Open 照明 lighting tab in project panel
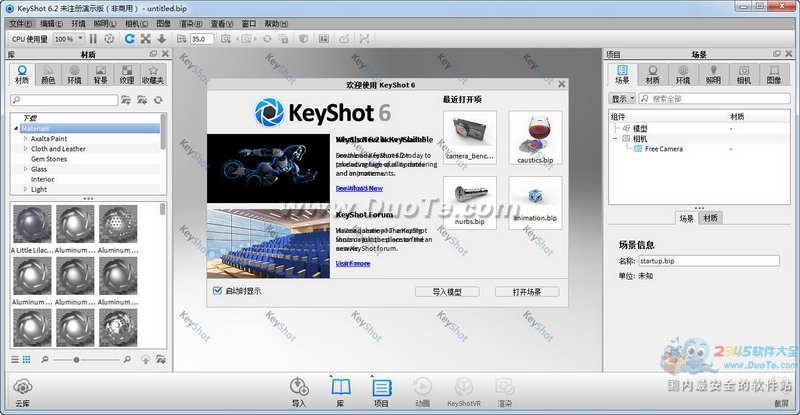Screen dimensions: 800x415 [x=713, y=75]
